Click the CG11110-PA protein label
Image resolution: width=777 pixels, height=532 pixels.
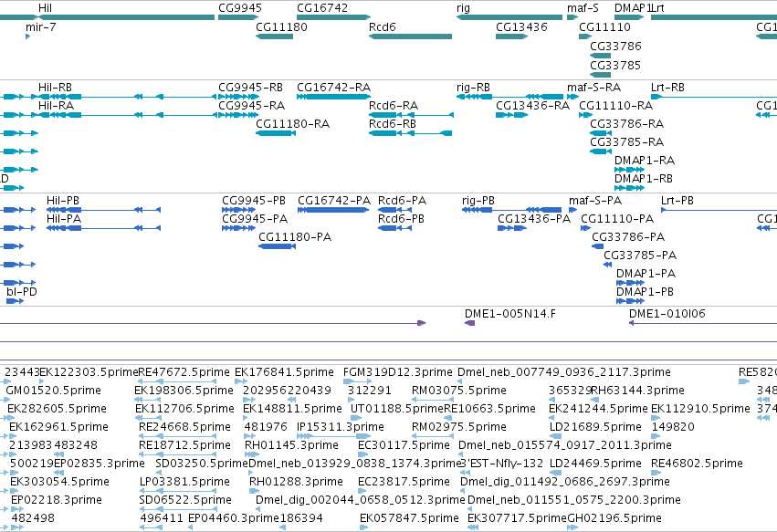pyautogui.click(x=617, y=219)
